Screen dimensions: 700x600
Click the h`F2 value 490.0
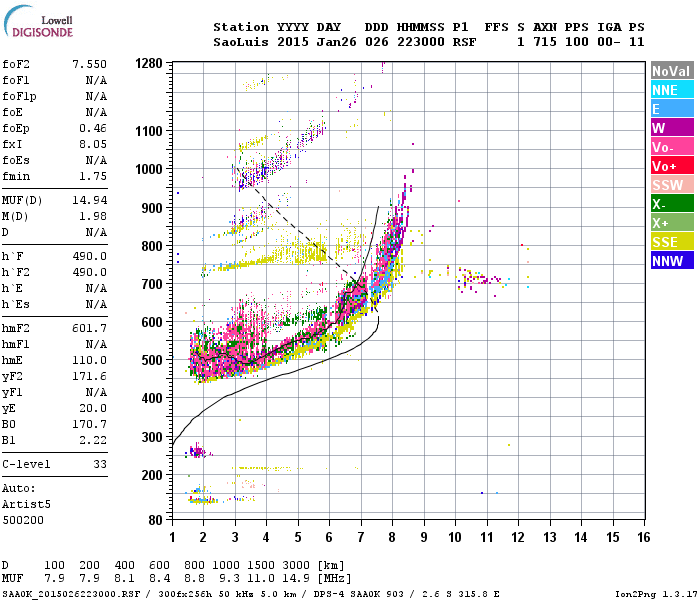89,272
